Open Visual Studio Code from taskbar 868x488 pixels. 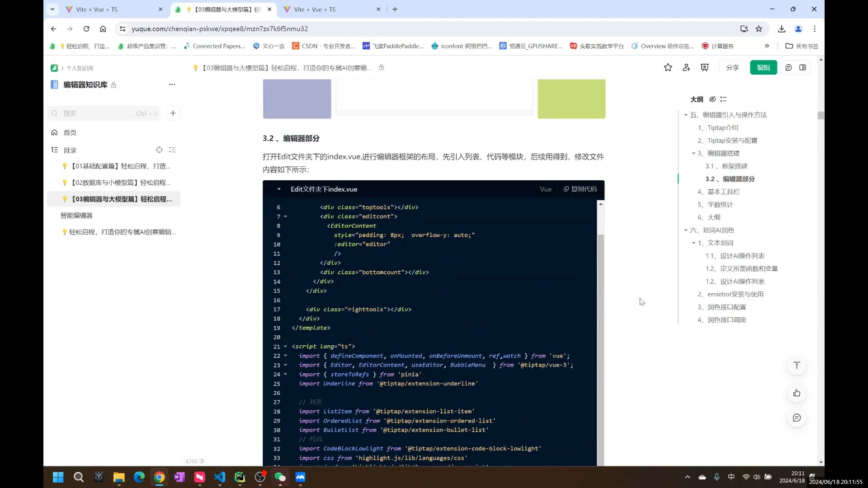(x=219, y=478)
